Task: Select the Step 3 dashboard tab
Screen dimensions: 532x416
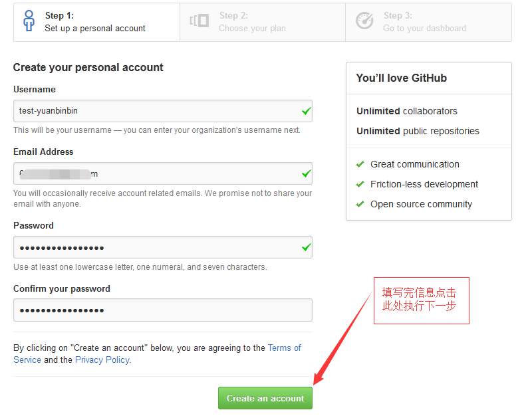Action: pyautogui.click(x=428, y=22)
